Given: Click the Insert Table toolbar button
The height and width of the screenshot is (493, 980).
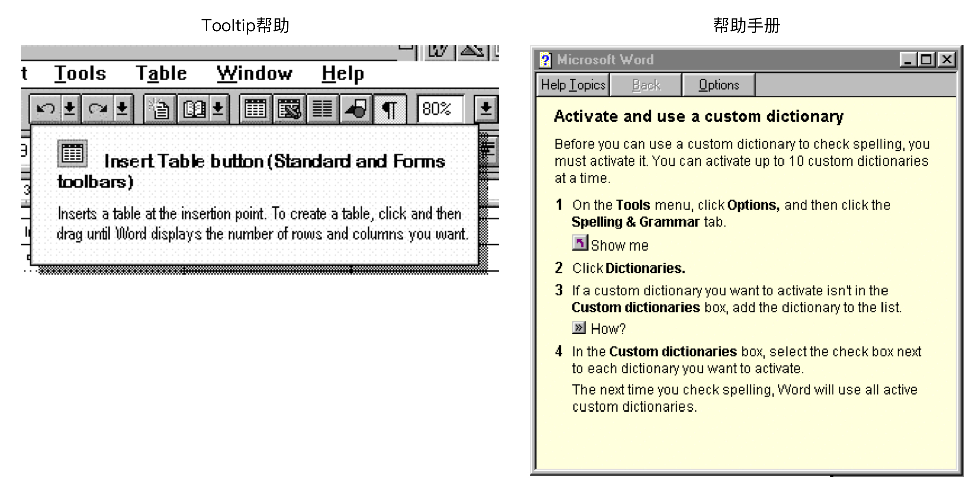Looking at the screenshot, I should [x=255, y=109].
